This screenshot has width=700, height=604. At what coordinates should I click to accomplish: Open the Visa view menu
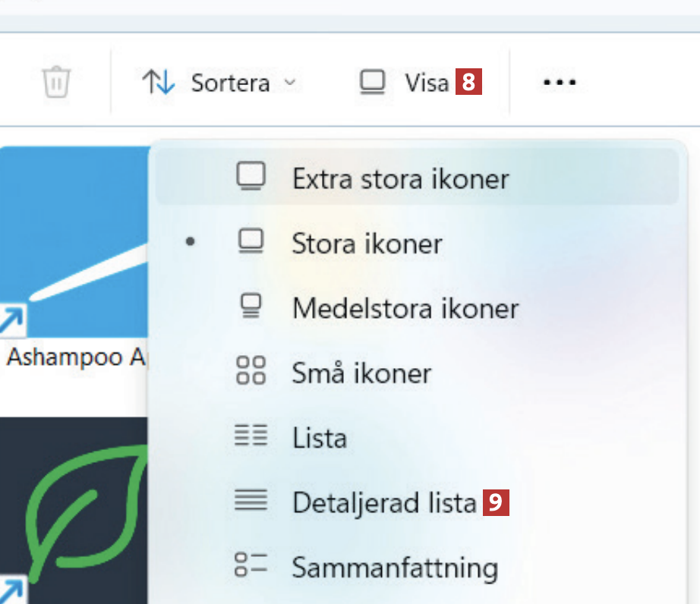[x=404, y=83]
